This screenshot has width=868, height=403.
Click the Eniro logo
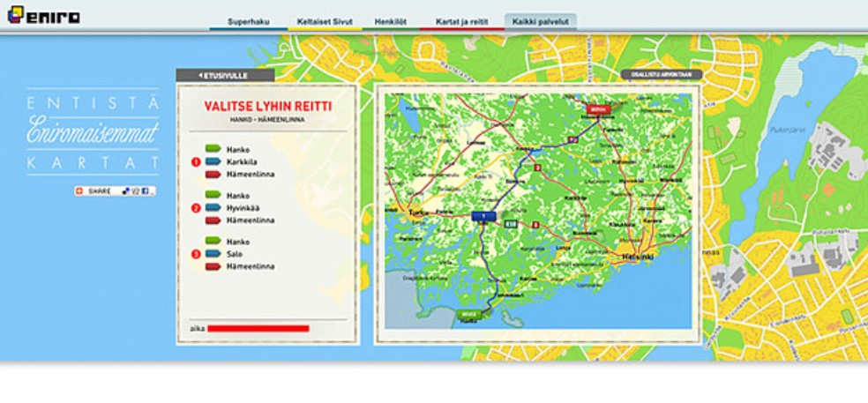pos(42,14)
